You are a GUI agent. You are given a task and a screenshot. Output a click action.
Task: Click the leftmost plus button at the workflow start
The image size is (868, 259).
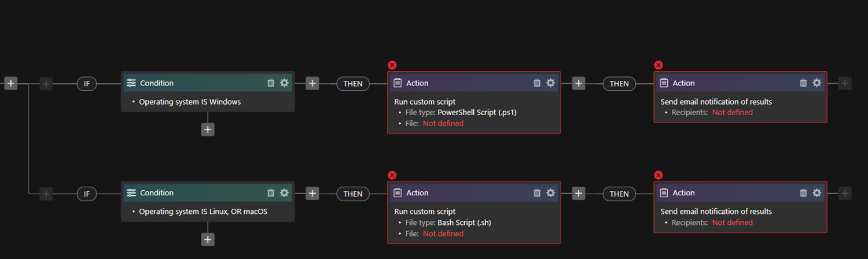click(x=11, y=83)
